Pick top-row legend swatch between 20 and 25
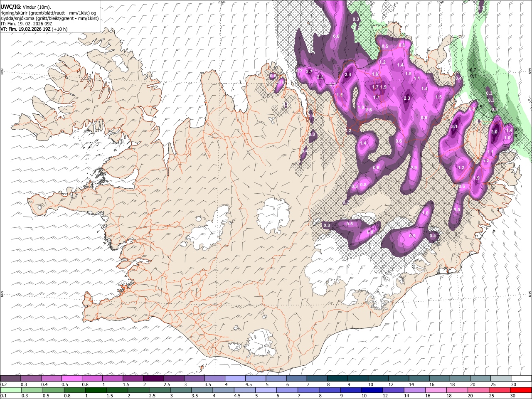 (x=480, y=379)
